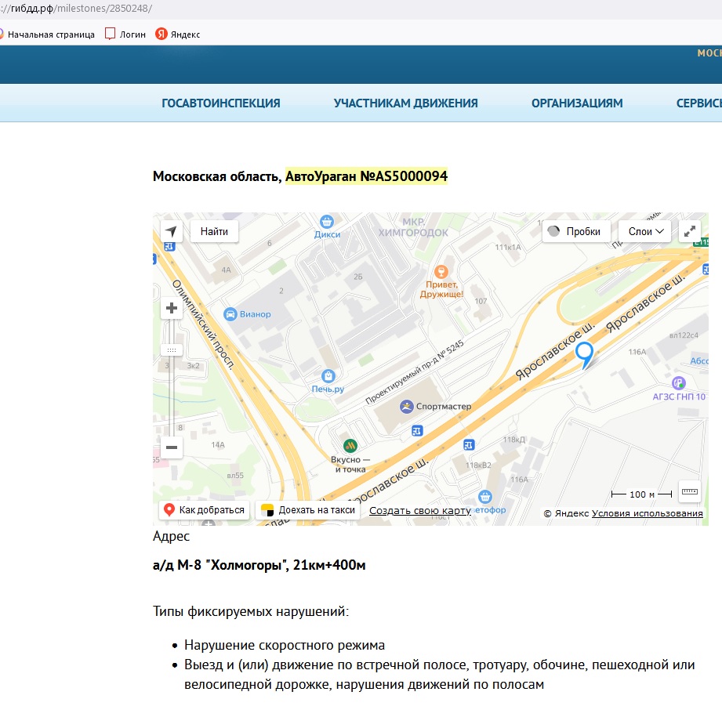This screenshot has width=722, height=728.
Task: Open the ОРГАНИЗАЦИЯМ menu
Action: click(x=577, y=103)
